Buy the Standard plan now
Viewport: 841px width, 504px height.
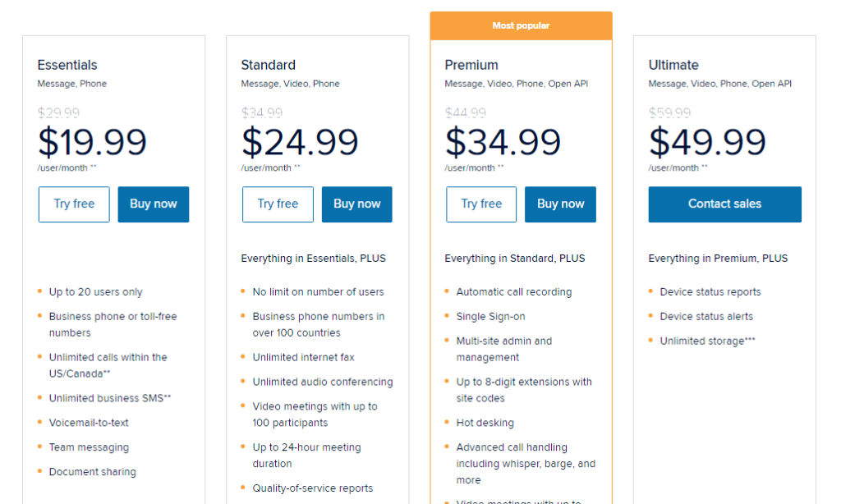tap(357, 204)
